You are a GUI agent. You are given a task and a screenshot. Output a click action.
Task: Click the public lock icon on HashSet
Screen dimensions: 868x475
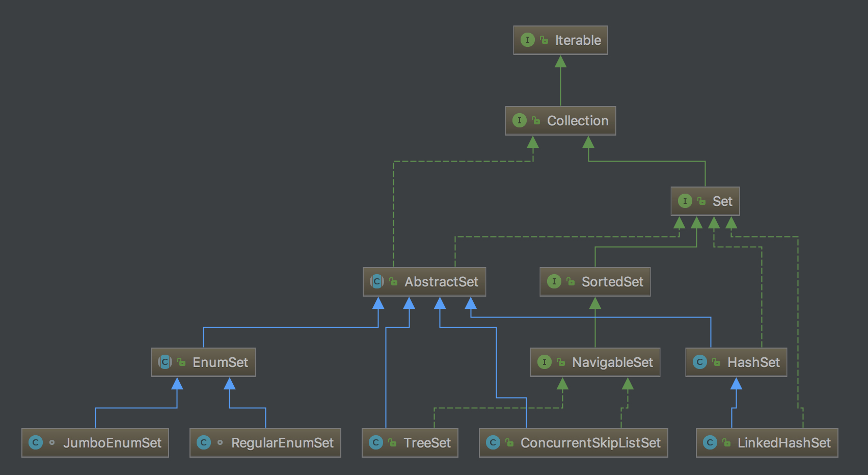click(x=716, y=362)
